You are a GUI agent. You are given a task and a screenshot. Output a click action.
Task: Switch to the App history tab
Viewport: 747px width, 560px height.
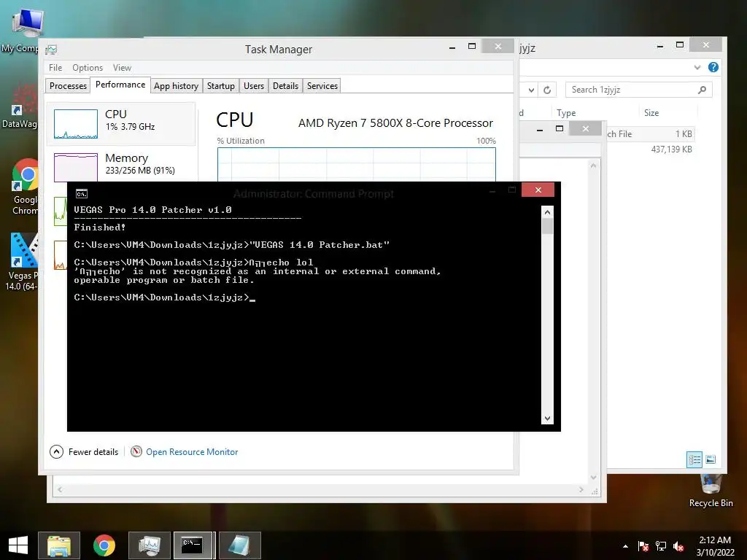[177, 86]
